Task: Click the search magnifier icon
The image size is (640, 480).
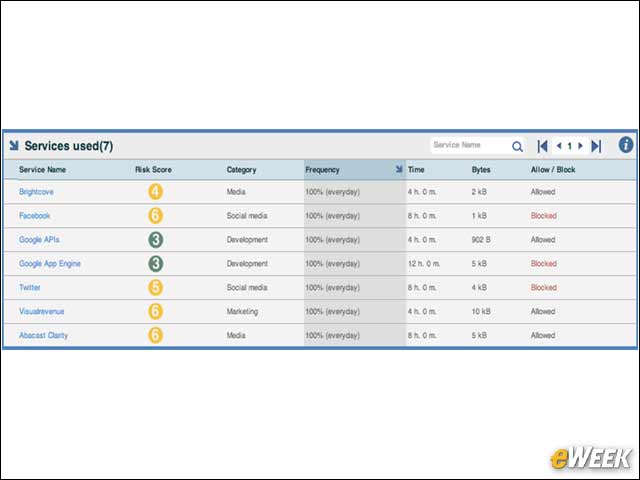Action: (517, 146)
